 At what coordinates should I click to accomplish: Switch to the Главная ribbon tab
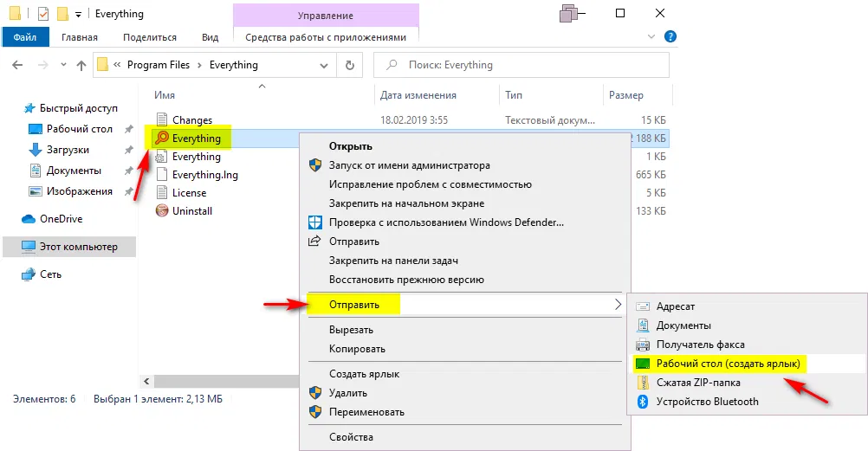(x=79, y=37)
